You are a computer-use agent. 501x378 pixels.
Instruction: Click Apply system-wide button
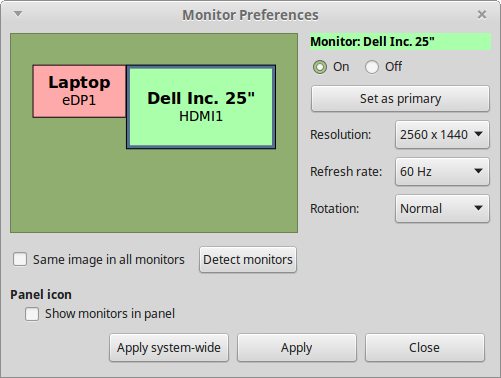point(169,348)
